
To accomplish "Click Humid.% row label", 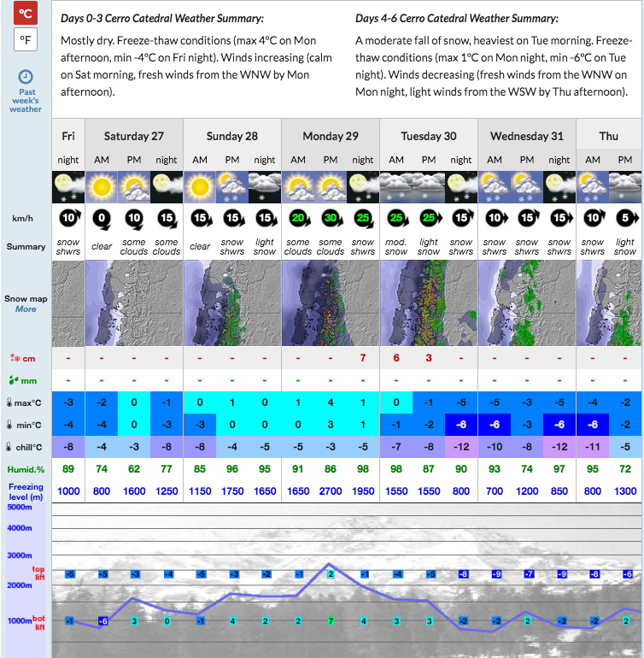I will 26,470.
